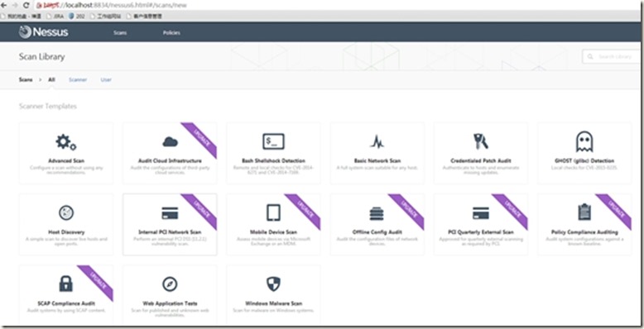Switch to the User filter tab
The height and width of the screenshot is (329, 644).
click(x=106, y=79)
